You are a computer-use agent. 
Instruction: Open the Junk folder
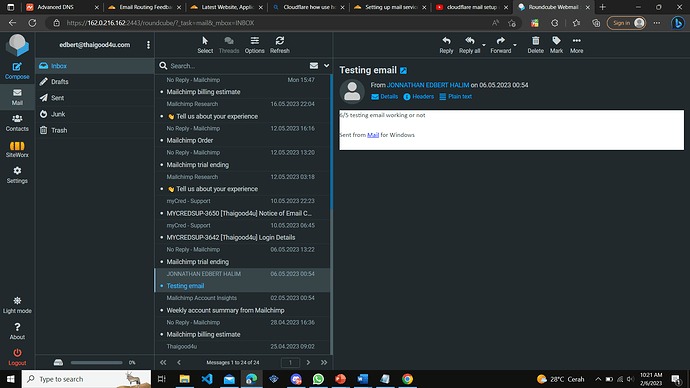[x=95, y=114]
